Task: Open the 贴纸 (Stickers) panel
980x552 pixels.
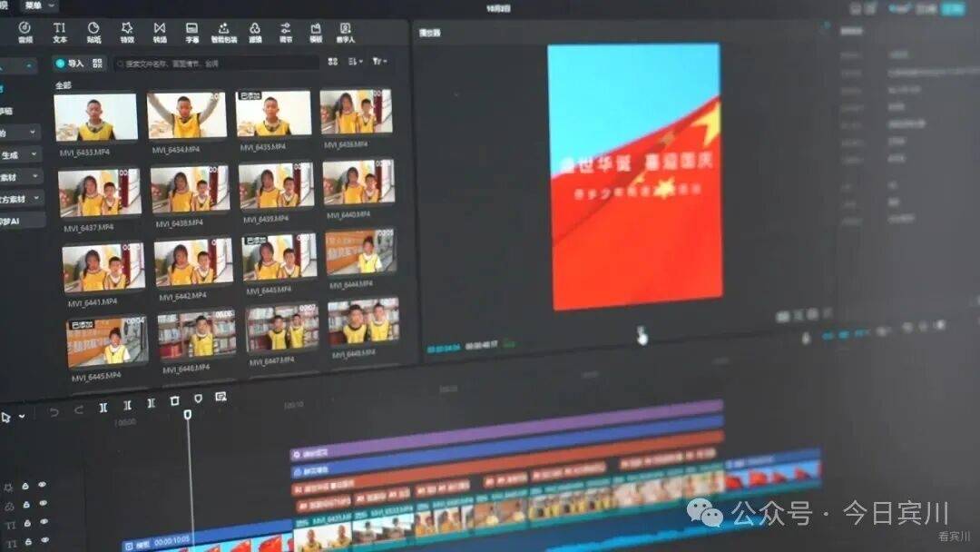Action: coord(93,33)
